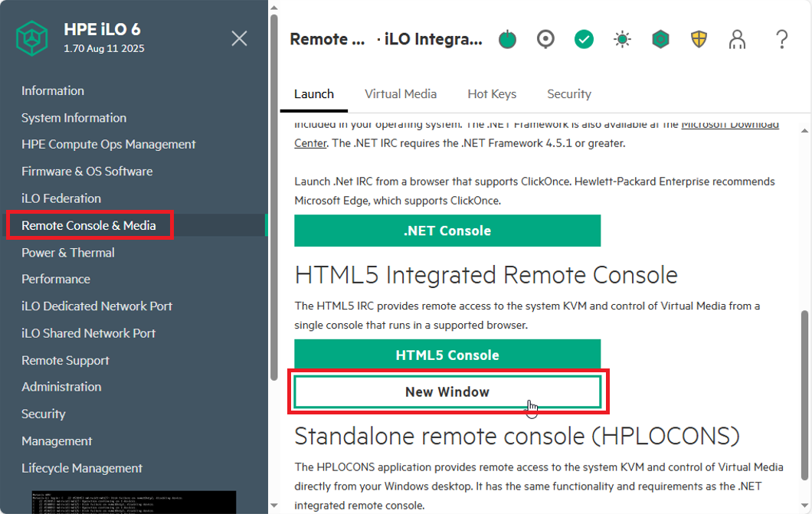The height and width of the screenshot is (514, 812).
Task: Open the Hot Keys tab
Action: (492, 94)
